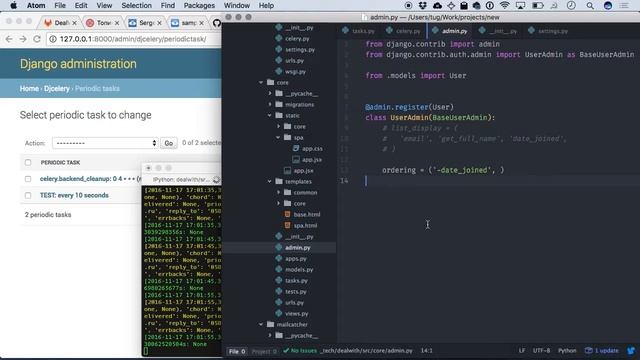Open models.py in the tree view

(299, 269)
